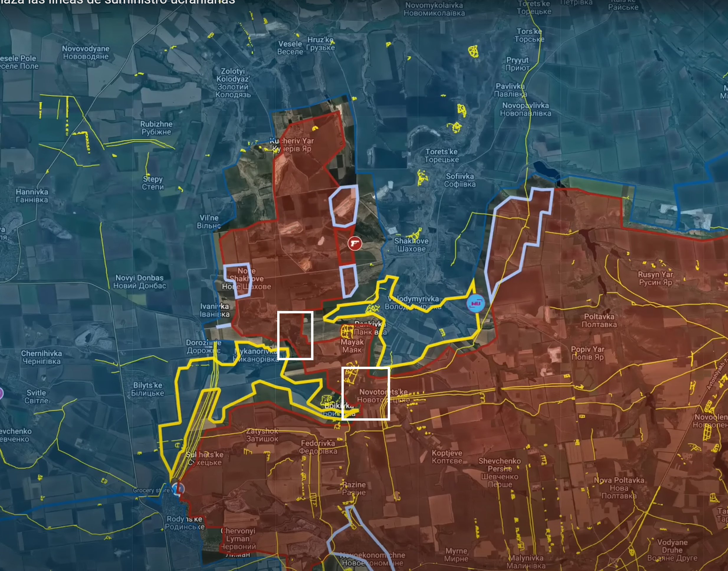728x571 pixels.
Task: Click the light blue HU circle marker
Action: [476, 303]
